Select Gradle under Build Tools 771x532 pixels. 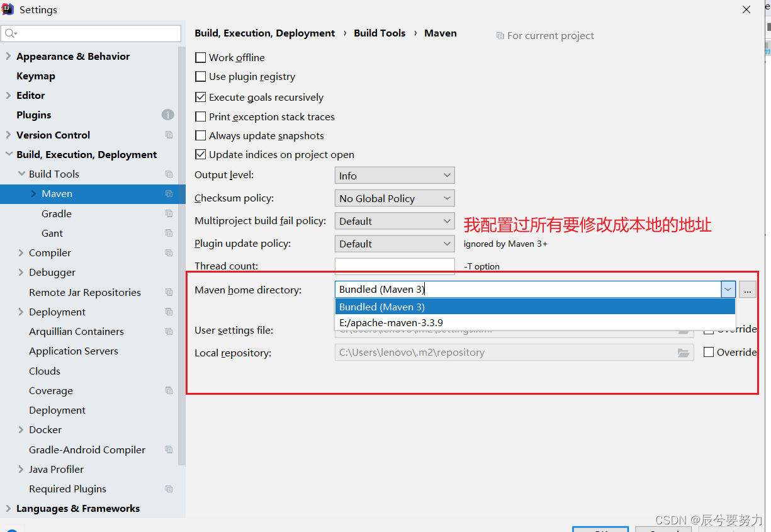[x=57, y=213]
